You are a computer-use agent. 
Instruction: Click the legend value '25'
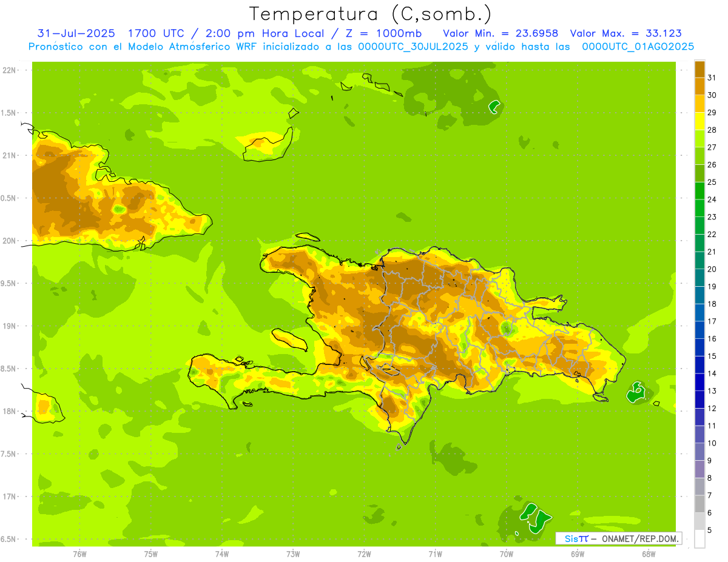coord(712,182)
